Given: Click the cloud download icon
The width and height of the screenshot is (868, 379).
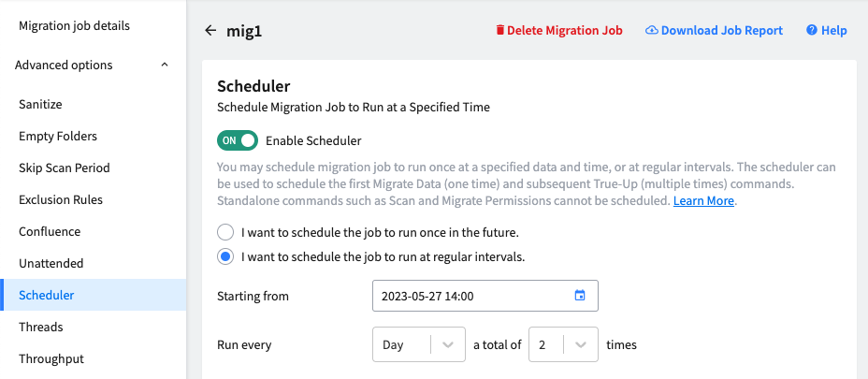Looking at the screenshot, I should click(x=652, y=30).
